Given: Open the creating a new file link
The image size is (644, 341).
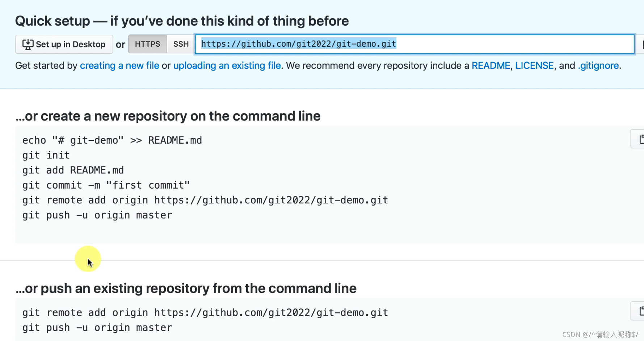Looking at the screenshot, I should click(119, 66).
